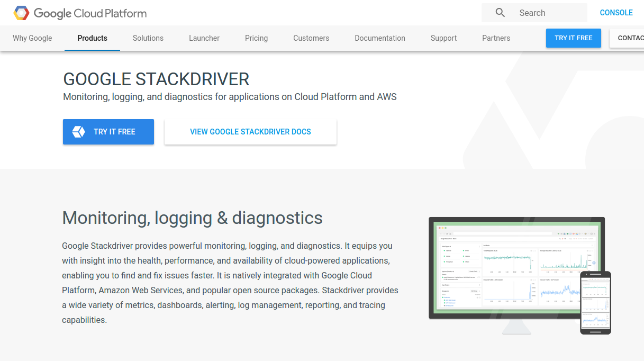Click the Monitoring, logging & diagnostics heading

tap(193, 218)
